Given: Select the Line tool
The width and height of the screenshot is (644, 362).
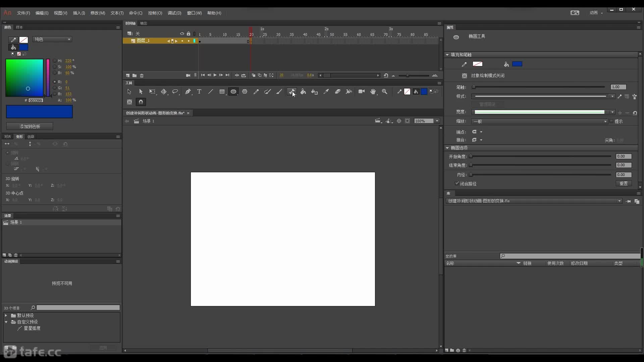Looking at the screenshot, I should [x=211, y=92].
